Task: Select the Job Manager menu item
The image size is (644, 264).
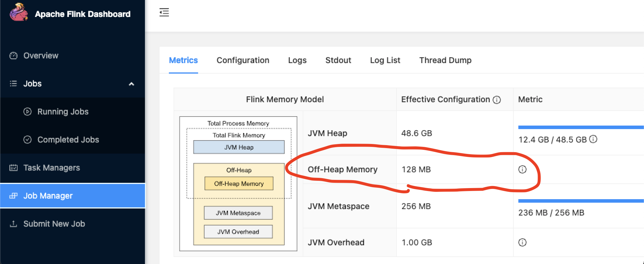Action: (x=48, y=196)
